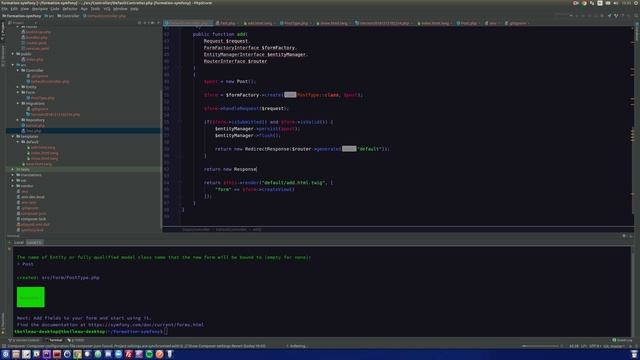Select phpunit.xml.dist in project tree
The width and height of the screenshot is (640, 360).
pyautogui.click(x=33, y=224)
